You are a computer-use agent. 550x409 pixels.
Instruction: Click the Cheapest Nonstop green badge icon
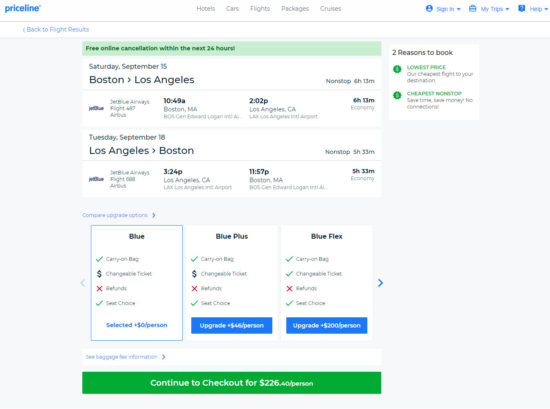(397, 95)
